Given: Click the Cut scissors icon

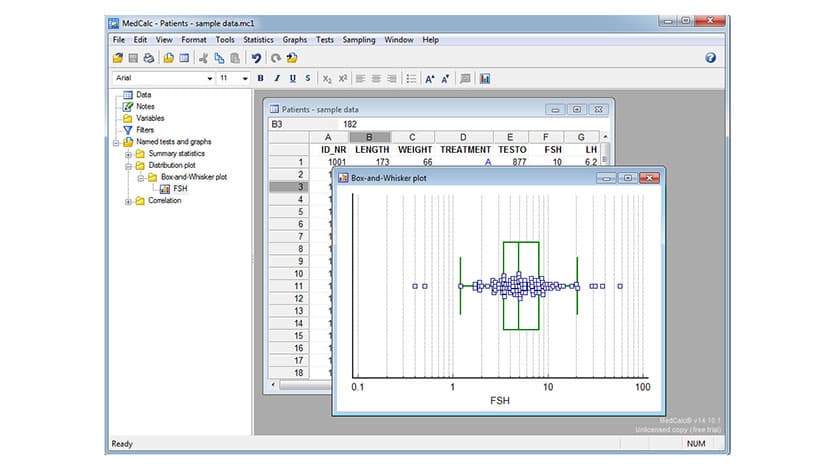Looking at the screenshot, I should 203,58.
